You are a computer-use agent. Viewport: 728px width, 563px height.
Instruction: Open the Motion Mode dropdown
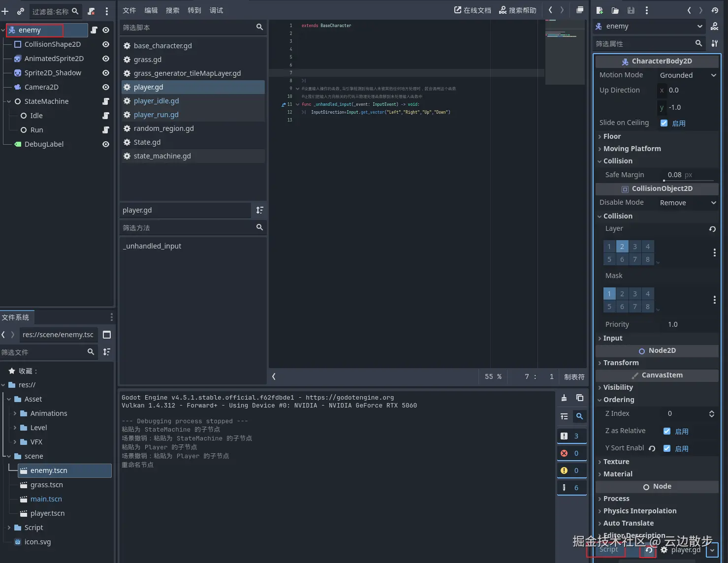687,75
